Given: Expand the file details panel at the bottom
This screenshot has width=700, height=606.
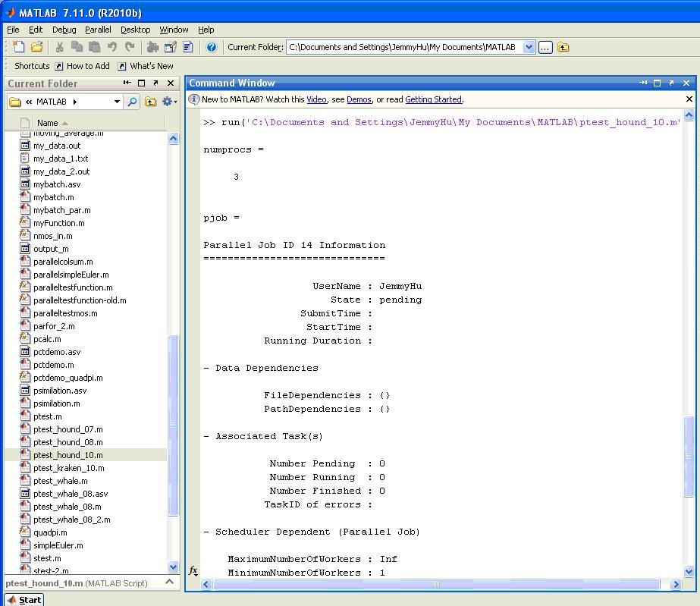Looking at the screenshot, I should pyautogui.click(x=170, y=582).
